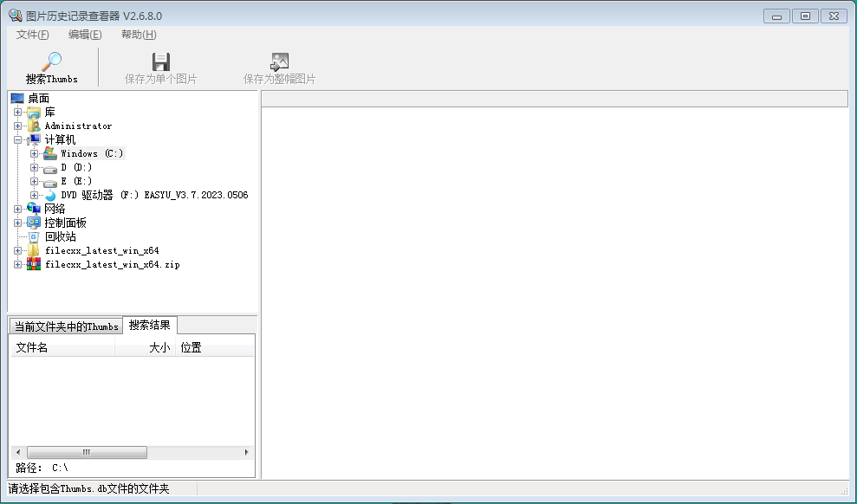This screenshot has width=857, height=504.
Task: Click the 搜索Thumbs magnifier icon
Action: tap(51, 61)
